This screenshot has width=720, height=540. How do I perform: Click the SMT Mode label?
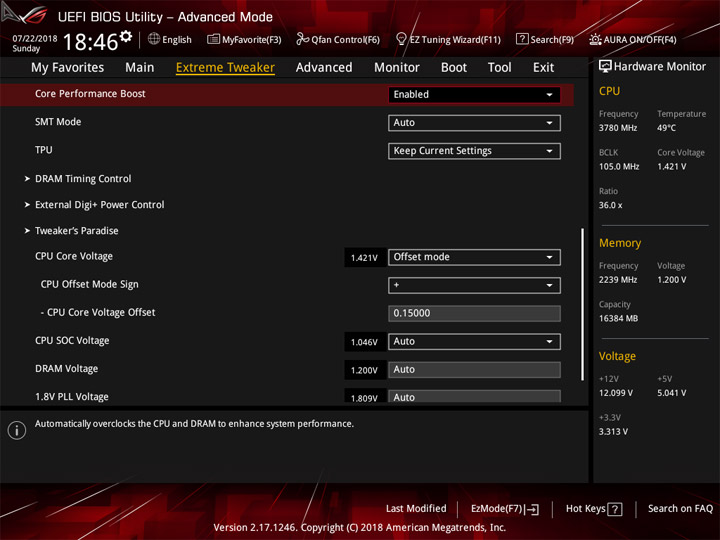click(x=58, y=122)
